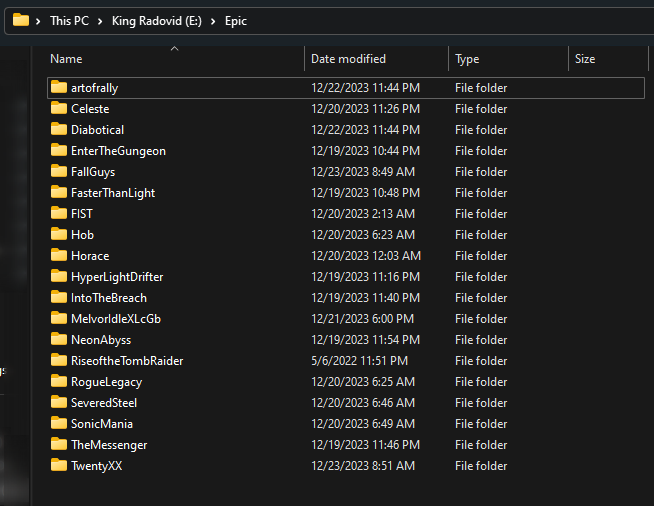Click the folder icon in address bar
This screenshot has height=506, width=654.
(20, 20)
